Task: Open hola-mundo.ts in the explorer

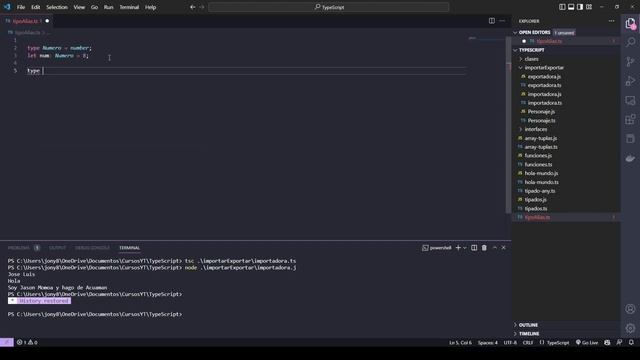Action: tap(542, 182)
